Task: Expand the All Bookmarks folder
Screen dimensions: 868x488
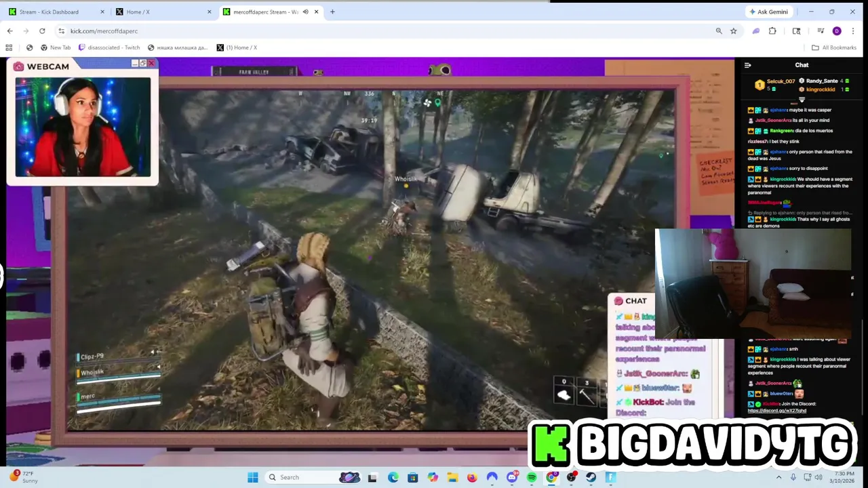Action: point(834,47)
